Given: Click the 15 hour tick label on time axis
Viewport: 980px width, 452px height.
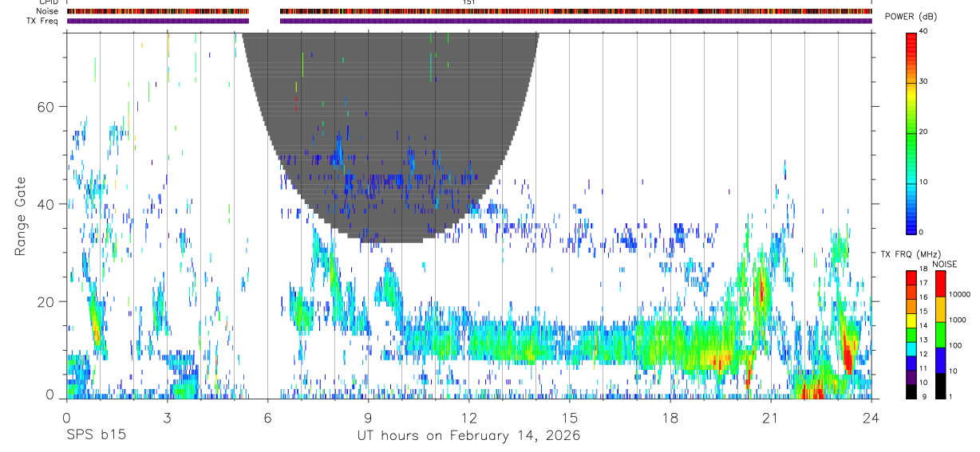Looking at the screenshot, I should (x=569, y=416).
